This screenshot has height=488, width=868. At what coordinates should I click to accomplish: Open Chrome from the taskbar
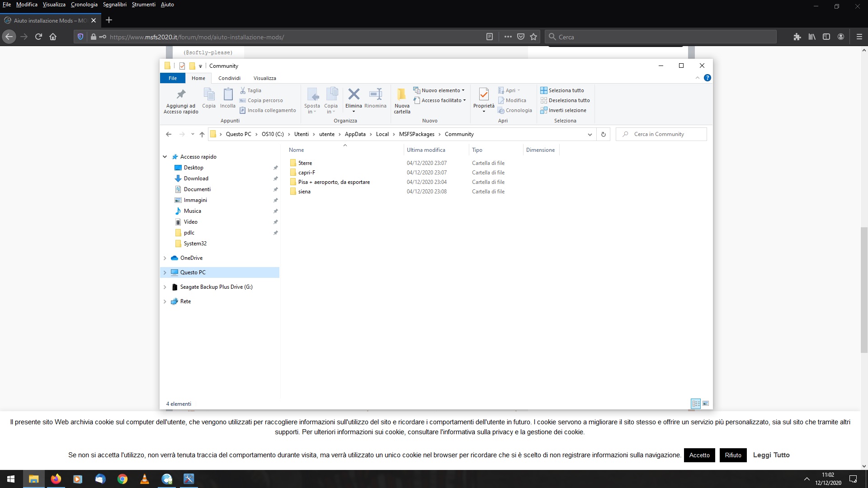(123, 479)
